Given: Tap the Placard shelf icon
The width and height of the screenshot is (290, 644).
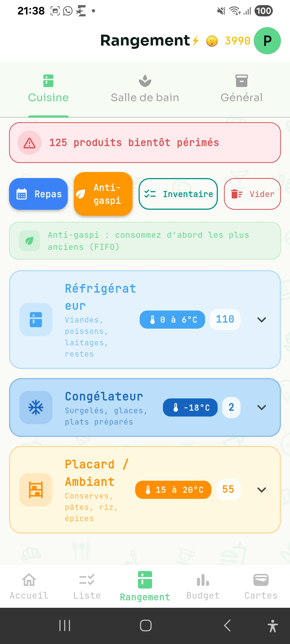Looking at the screenshot, I should pyautogui.click(x=36, y=490).
